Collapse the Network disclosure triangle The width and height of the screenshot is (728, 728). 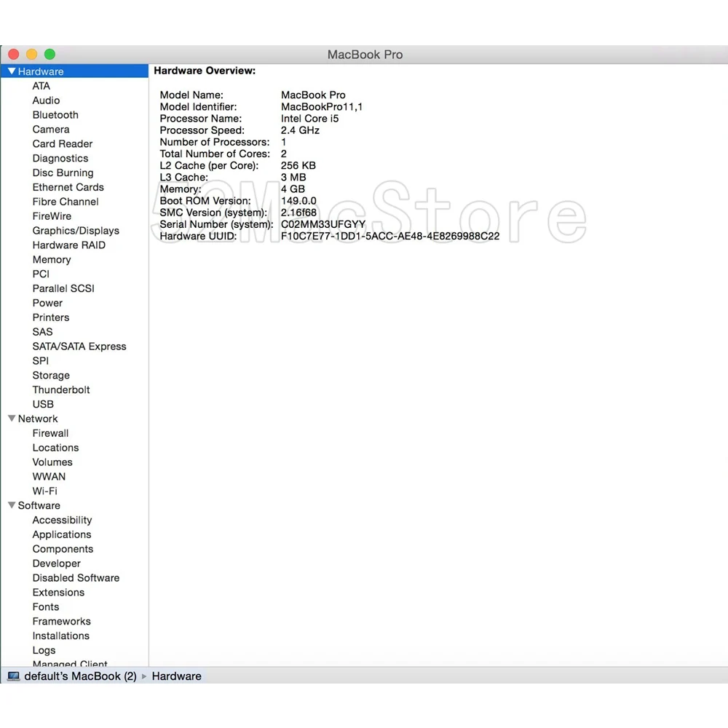coord(12,419)
